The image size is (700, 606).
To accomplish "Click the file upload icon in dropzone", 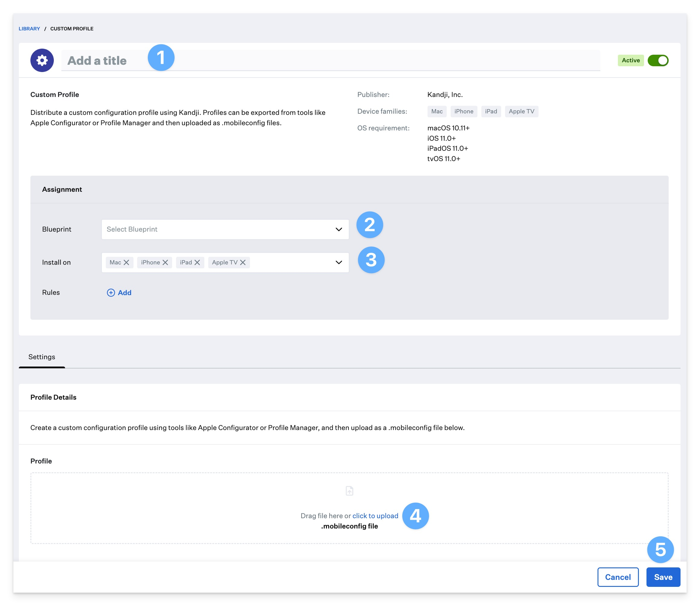I will click(x=349, y=491).
